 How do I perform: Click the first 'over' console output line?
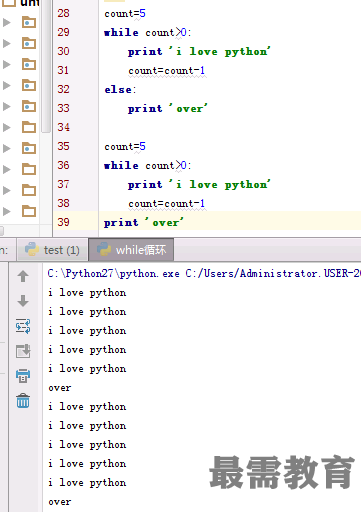tap(60, 388)
